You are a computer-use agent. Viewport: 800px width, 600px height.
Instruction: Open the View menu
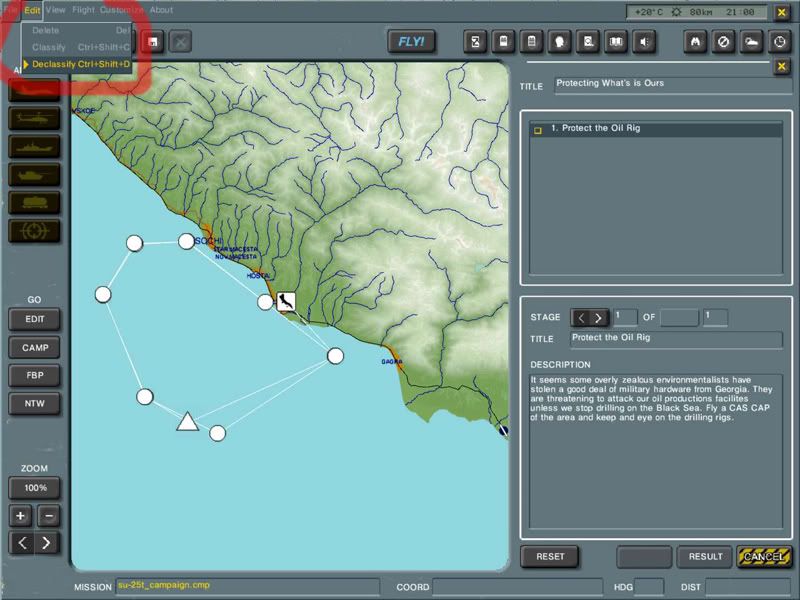56,10
